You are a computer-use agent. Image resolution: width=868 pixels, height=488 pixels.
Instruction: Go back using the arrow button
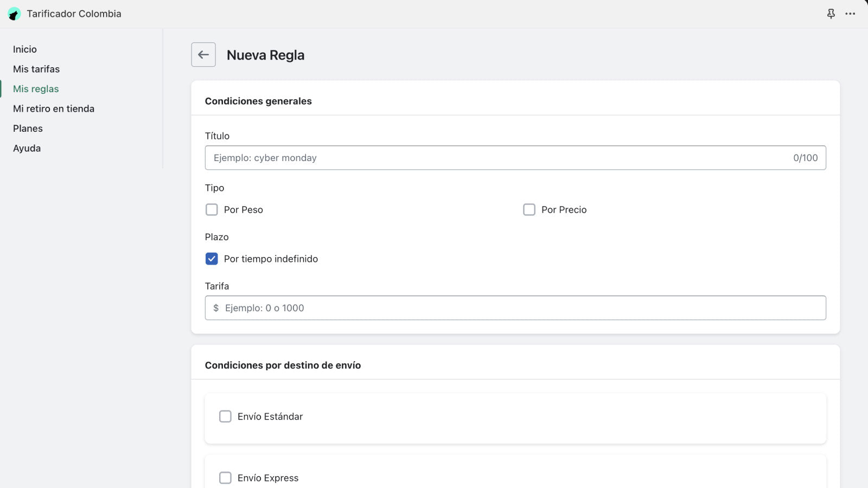[x=203, y=55]
